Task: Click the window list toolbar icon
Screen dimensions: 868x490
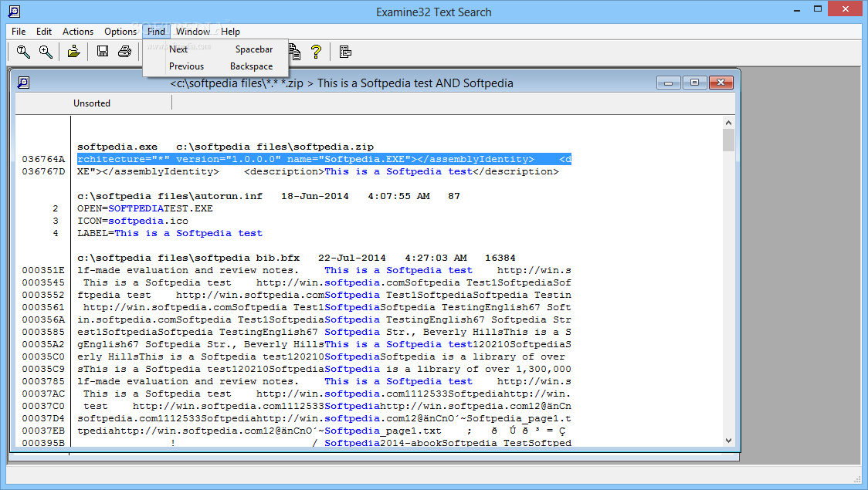Action: pyautogui.click(x=345, y=52)
